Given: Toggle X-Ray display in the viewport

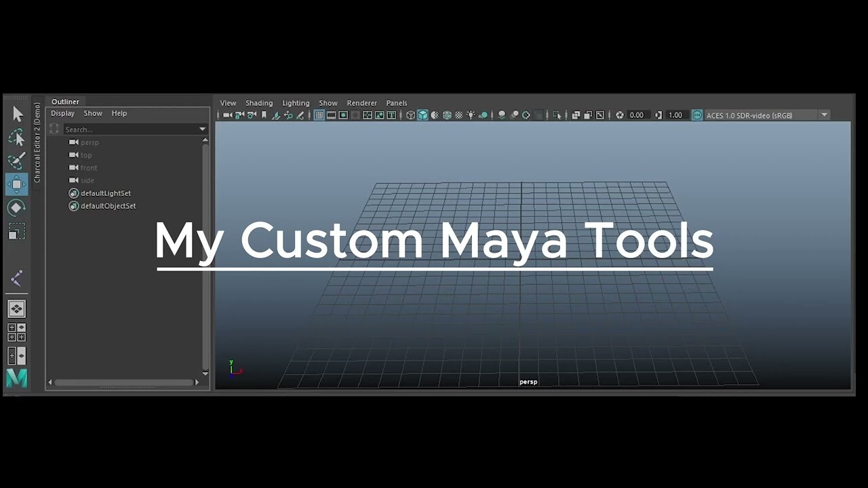Looking at the screenshot, I should point(459,115).
